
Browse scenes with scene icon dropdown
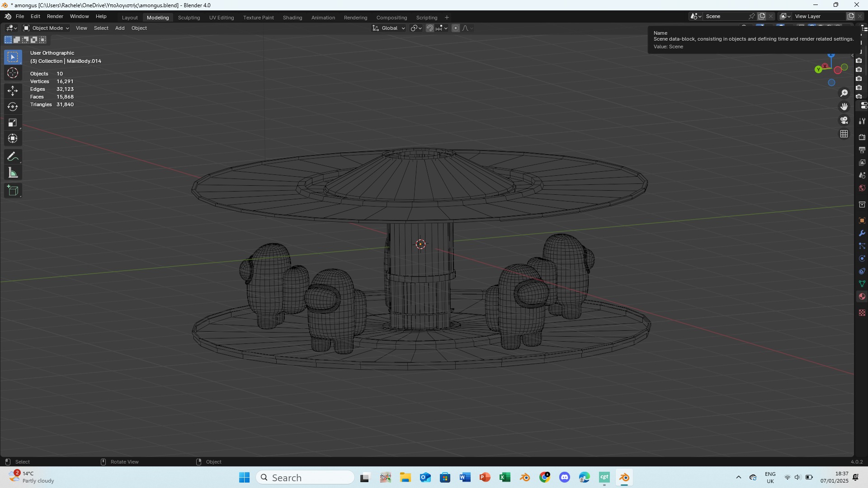[696, 16]
